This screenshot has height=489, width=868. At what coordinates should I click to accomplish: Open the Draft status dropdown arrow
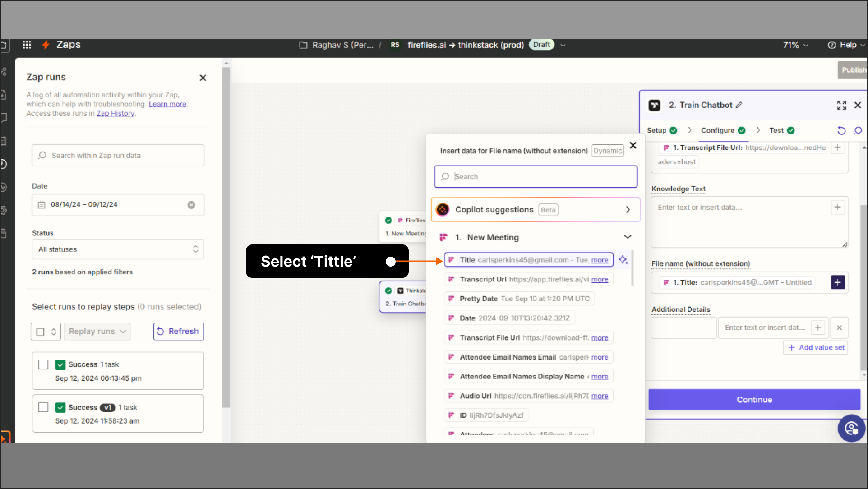pos(563,45)
